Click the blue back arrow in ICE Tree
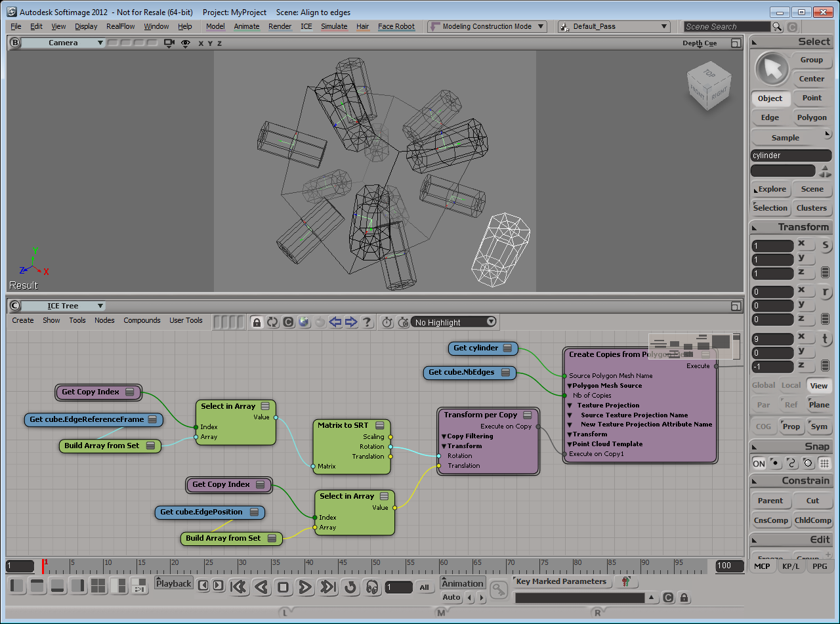Image resolution: width=840 pixels, height=624 pixels. pyautogui.click(x=335, y=322)
